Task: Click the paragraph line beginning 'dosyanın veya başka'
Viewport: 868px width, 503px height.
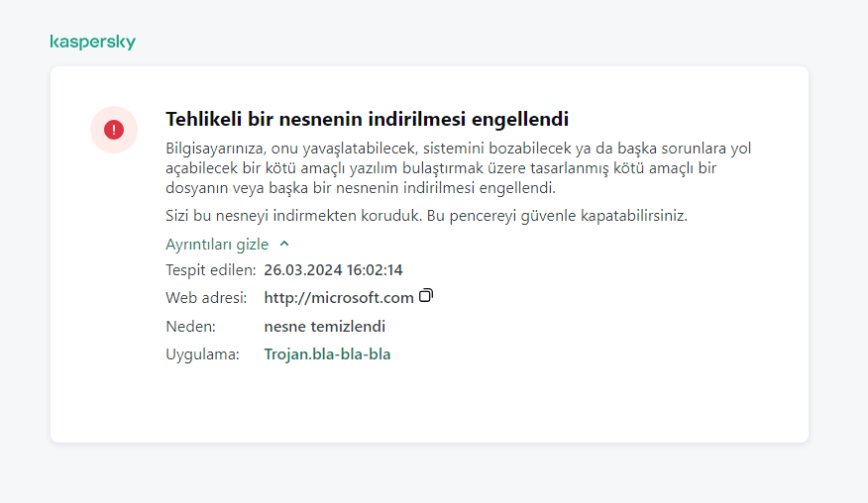Action: coord(361,187)
